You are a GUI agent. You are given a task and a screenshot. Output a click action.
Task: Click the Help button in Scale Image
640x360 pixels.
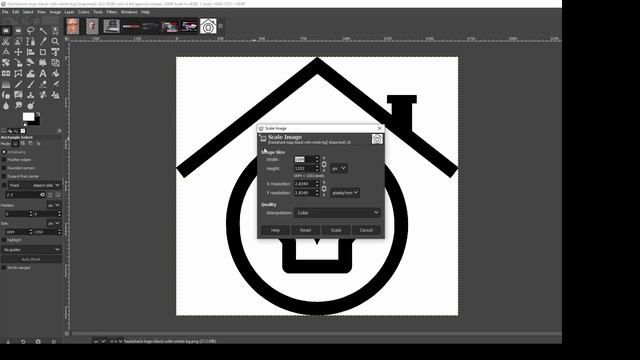(x=276, y=230)
